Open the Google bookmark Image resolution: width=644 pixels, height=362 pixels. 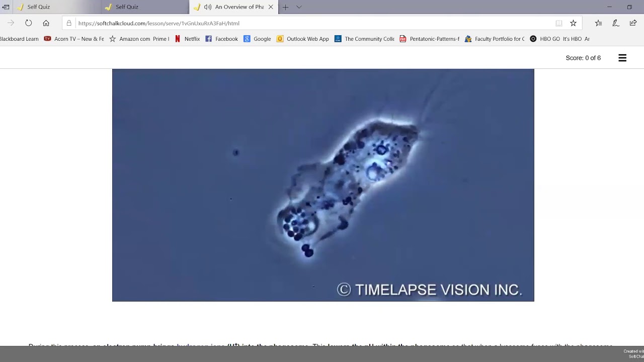tap(257, 39)
